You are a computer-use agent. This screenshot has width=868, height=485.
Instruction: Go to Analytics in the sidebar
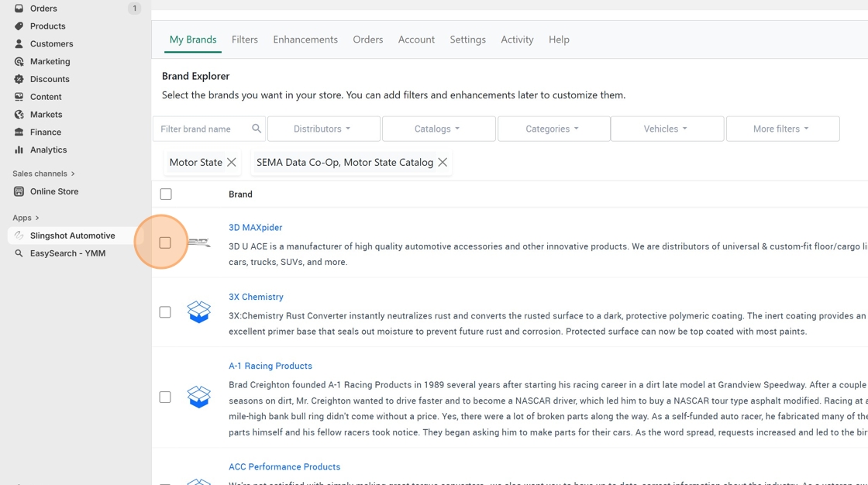point(48,150)
